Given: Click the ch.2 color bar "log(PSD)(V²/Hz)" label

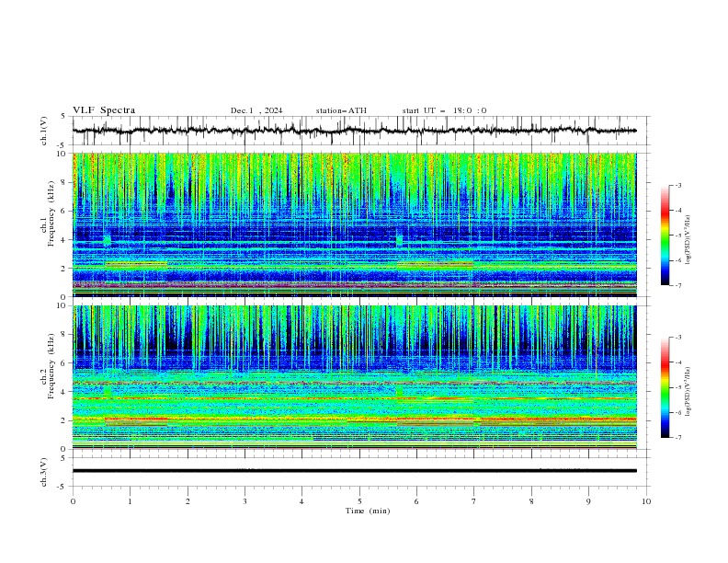Looking at the screenshot, I should [x=688, y=392].
